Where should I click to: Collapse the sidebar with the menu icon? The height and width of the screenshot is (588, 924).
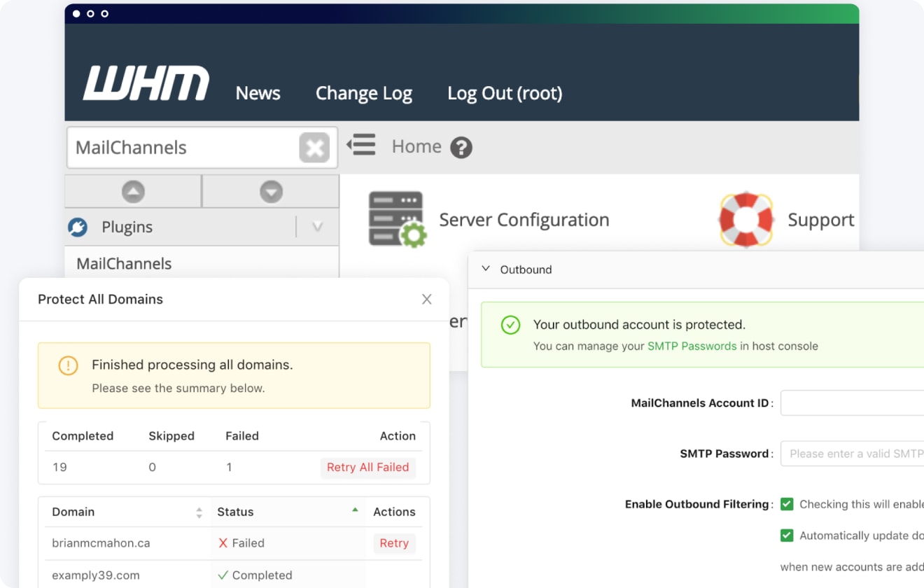(x=361, y=145)
